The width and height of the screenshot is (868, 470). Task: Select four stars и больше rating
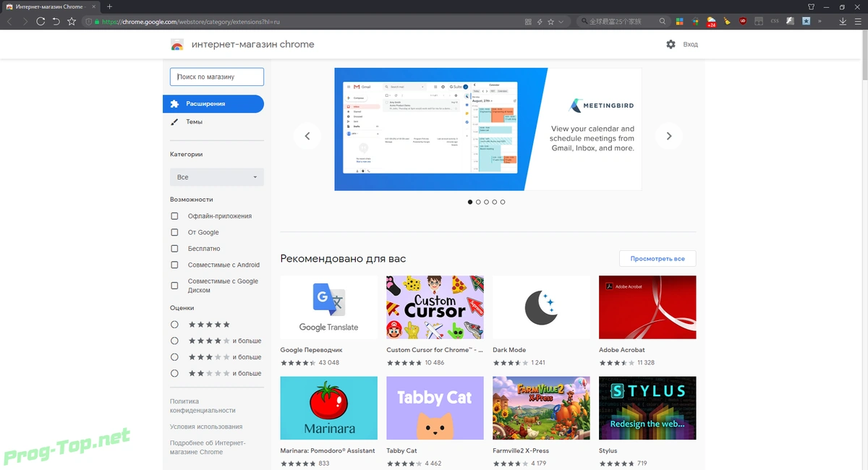tap(174, 341)
